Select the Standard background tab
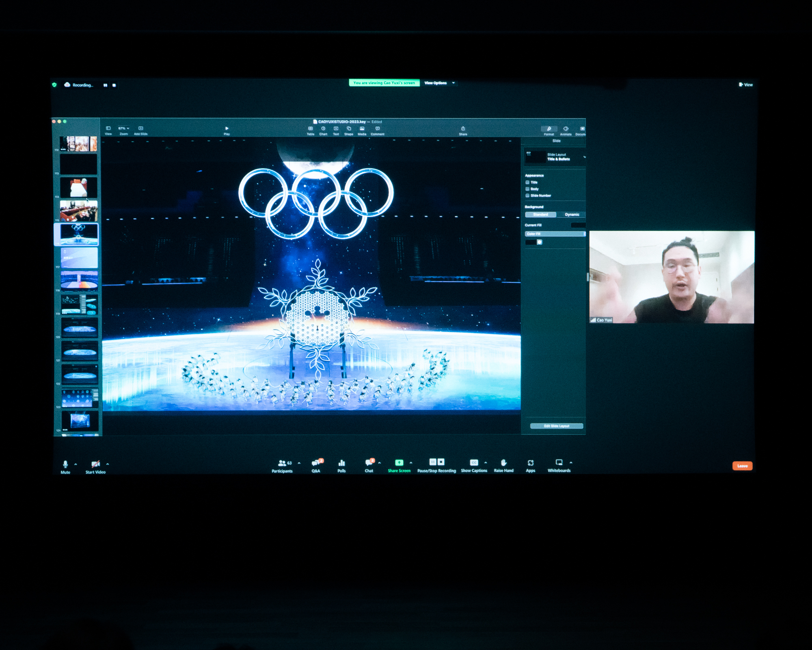Image resolution: width=812 pixels, height=650 pixels. click(x=540, y=214)
